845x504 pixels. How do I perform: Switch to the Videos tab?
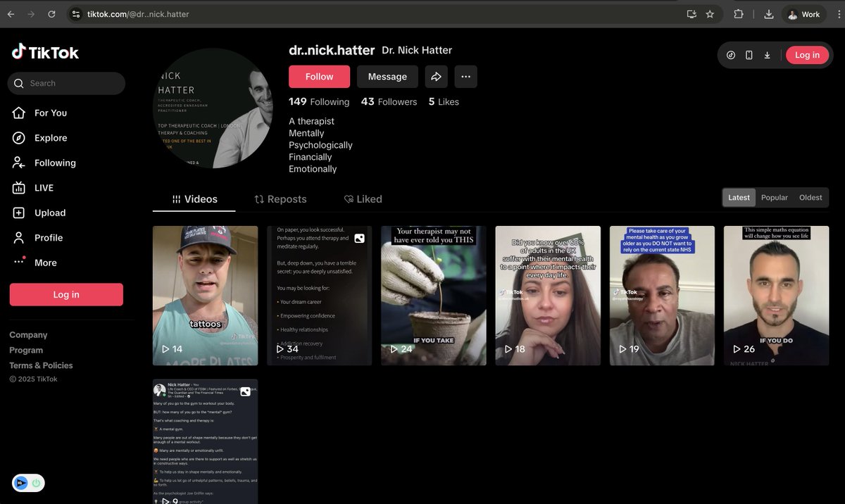pos(195,199)
